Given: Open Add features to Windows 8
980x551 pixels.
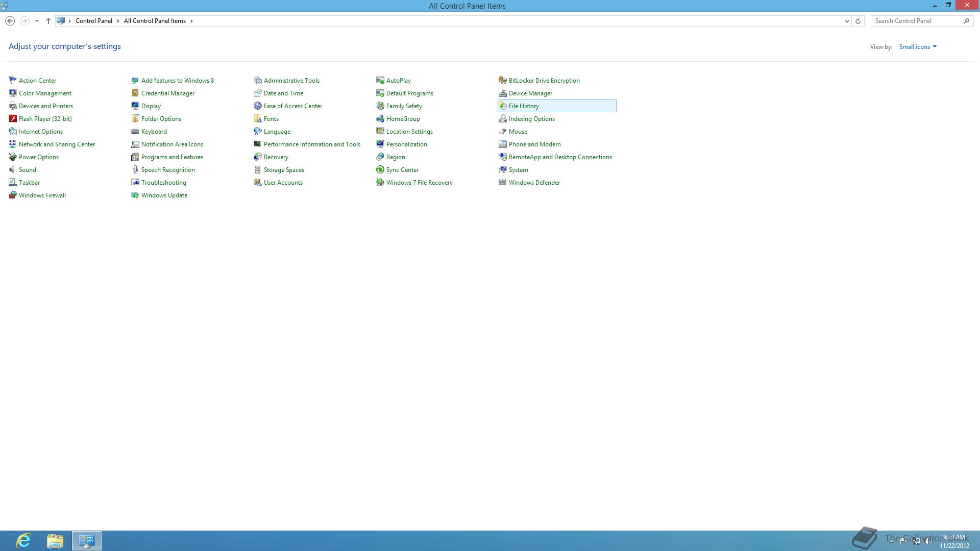Looking at the screenshot, I should coord(178,81).
